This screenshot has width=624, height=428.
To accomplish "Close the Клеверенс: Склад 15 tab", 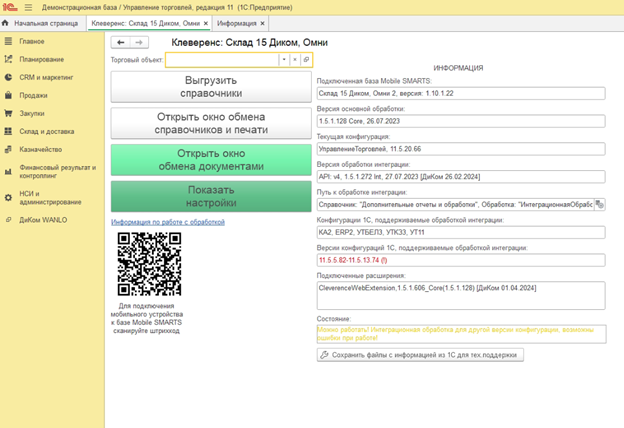I will coord(205,22).
